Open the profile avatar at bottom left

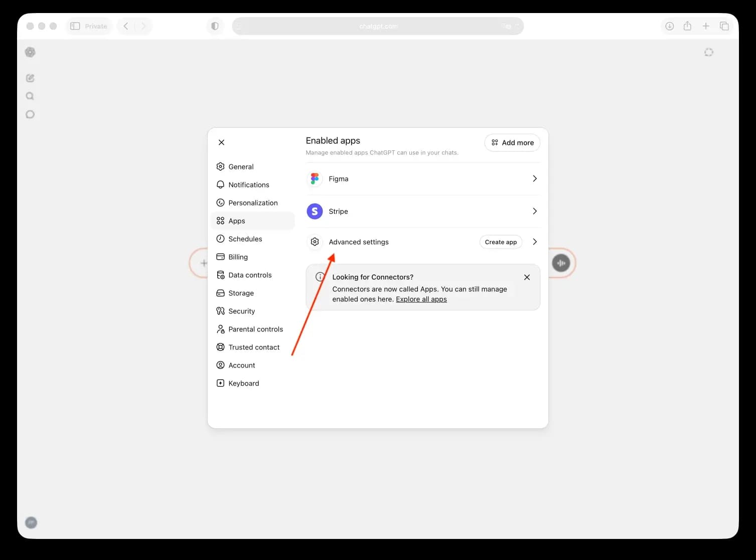click(x=31, y=522)
